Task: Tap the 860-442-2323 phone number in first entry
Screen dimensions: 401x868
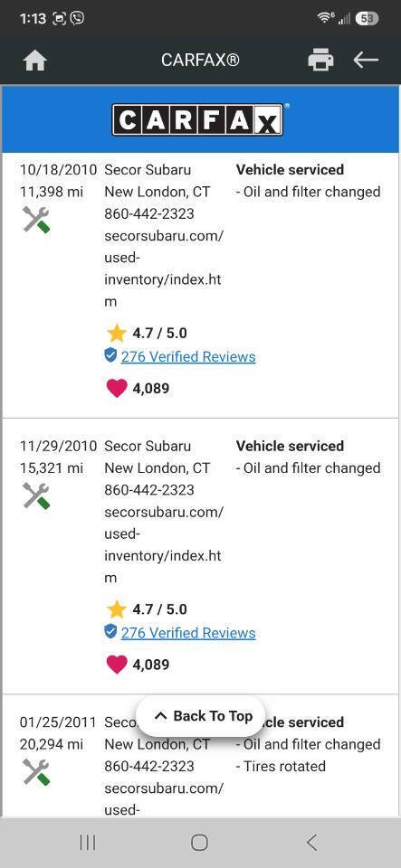Action: [149, 213]
